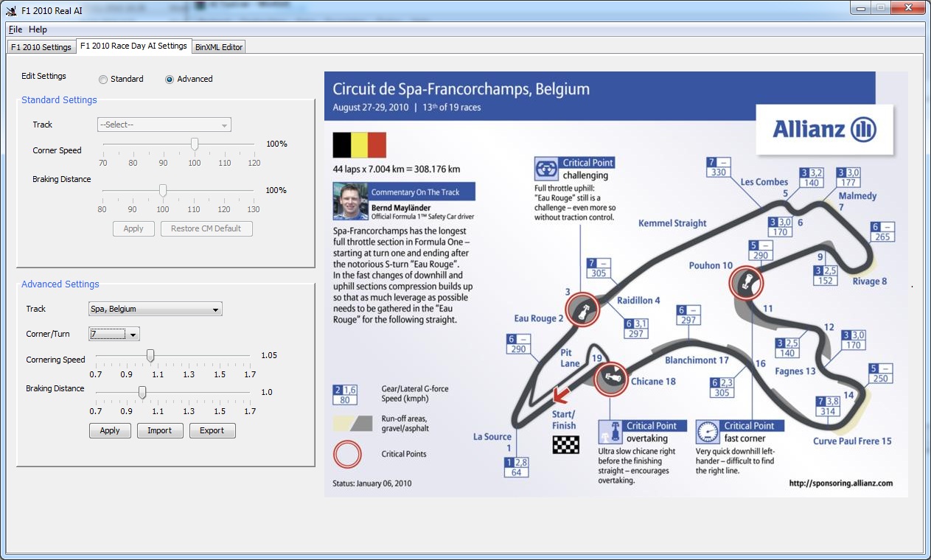Image resolution: width=931 pixels, height=560 pixels.
Task: Click the Rivage 8 label
Action: click(x=870, y=281)
